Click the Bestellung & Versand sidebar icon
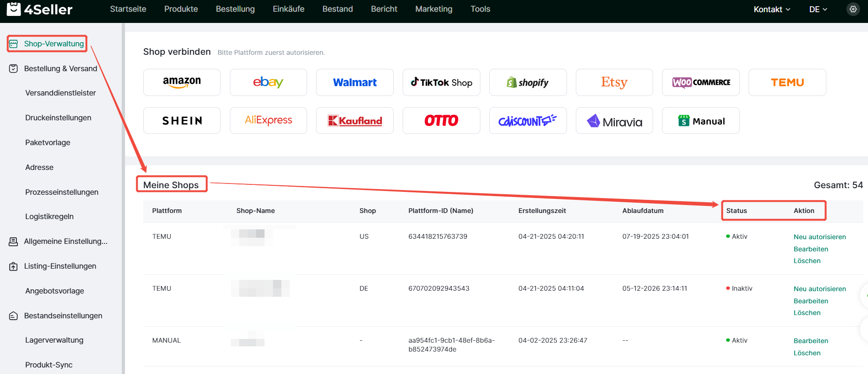The width and height of the screenshot is (868, 374). [x=14, y=68]
